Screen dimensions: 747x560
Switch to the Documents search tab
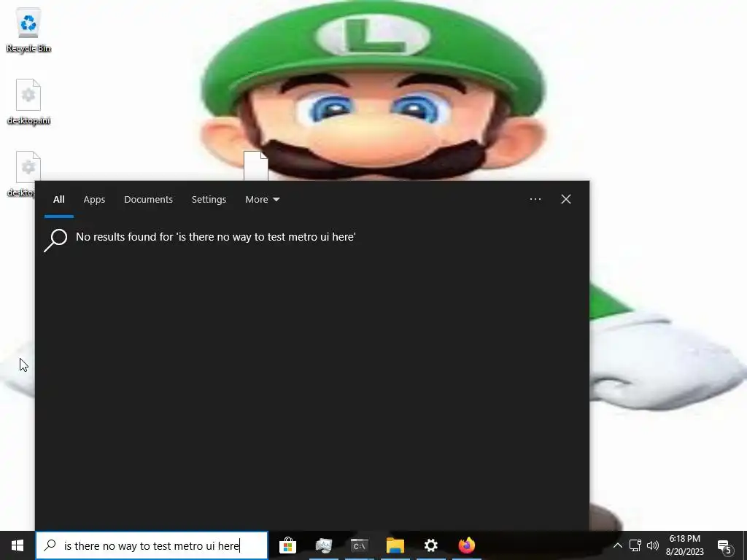point(148,200)
